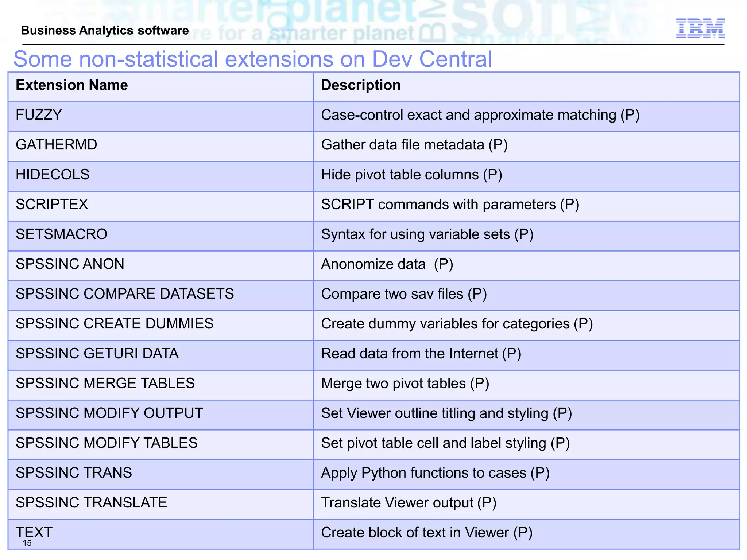The width and height of the screenshot is (747, 560).
Task: Click the 'Business Analytics software' header text
Action: coord(105,30)
